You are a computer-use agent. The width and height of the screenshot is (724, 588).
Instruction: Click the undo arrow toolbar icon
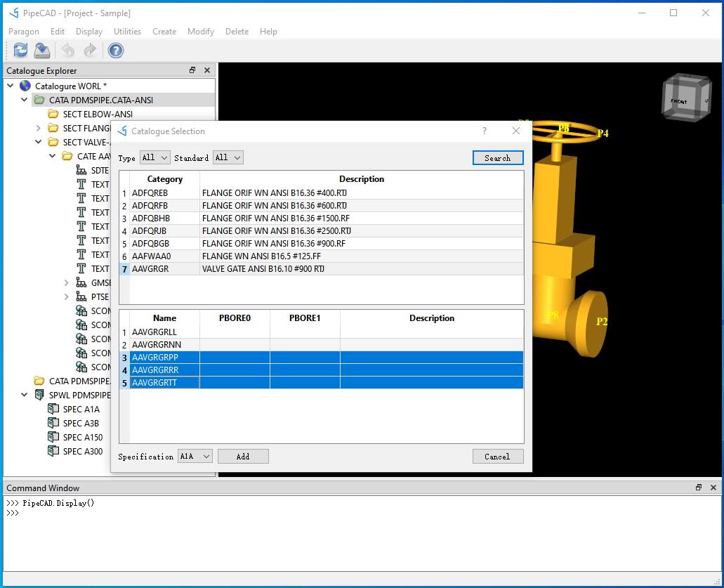click(68, 51)
